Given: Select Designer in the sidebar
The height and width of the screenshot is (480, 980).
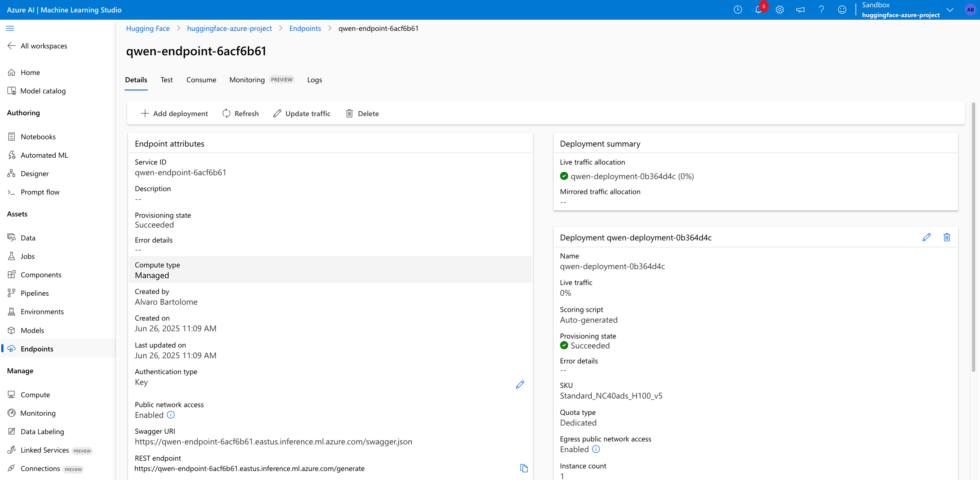Looking at the screenshot, I should pyautogui.click(x=35, y=173).
